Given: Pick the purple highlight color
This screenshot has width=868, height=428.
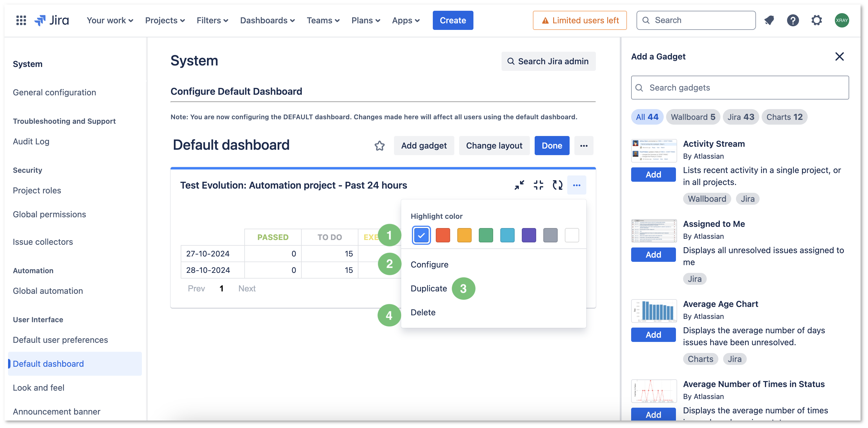Looking at the screenshot, I should point(529,235).
